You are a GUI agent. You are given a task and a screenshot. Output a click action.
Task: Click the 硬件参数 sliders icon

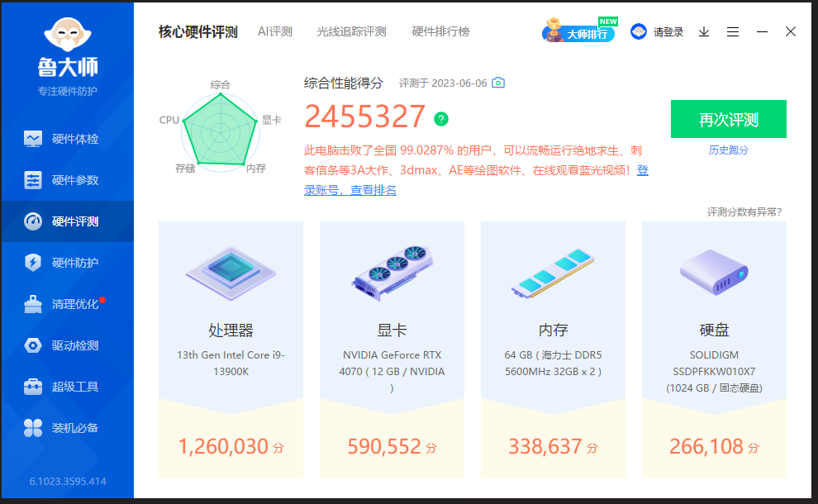33,180
